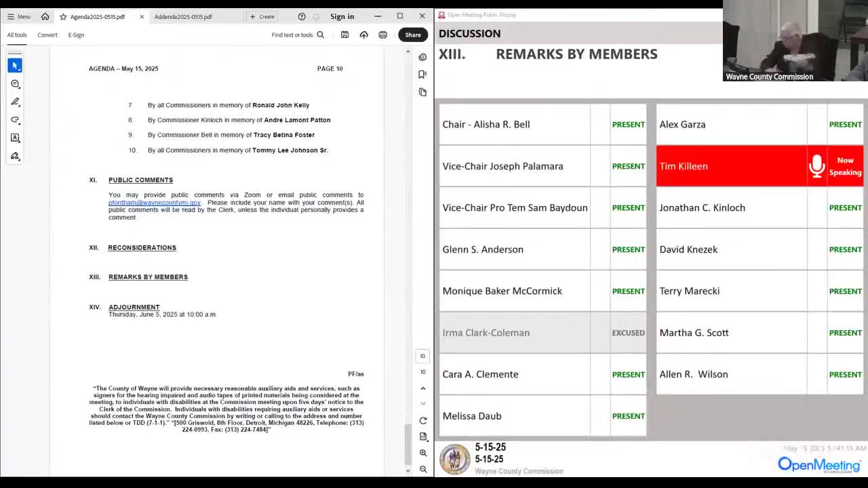Viewport: 868px width, 488px height.
Task: Open the All tools tab
Action: 17,35
